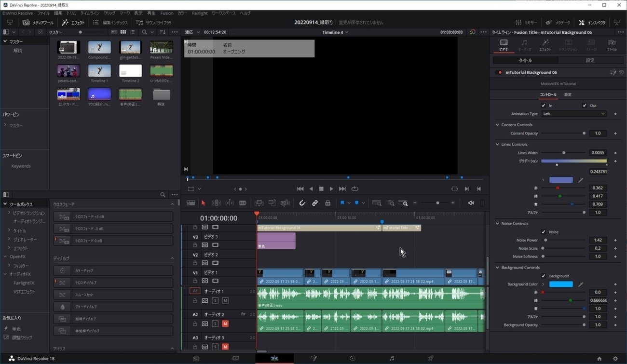Unmute audio track A2

click(225, 324)
